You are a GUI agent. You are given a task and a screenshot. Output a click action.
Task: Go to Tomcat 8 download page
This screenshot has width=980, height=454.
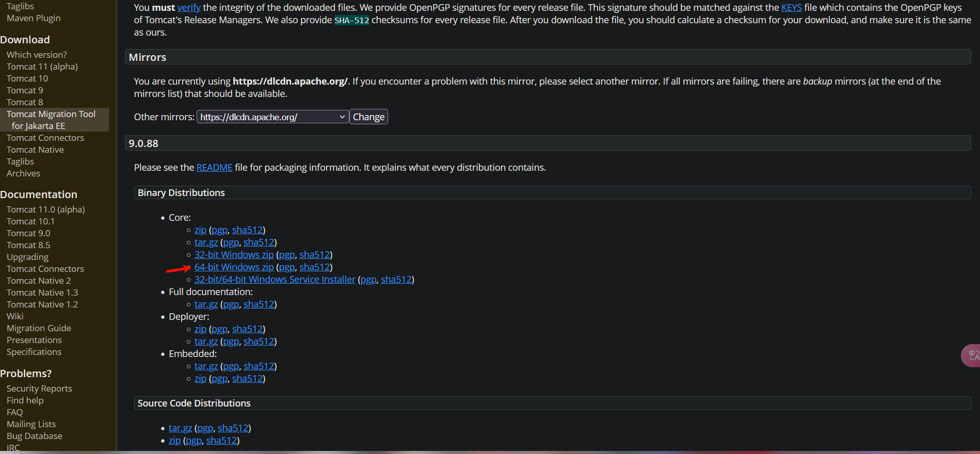click(x=25, y=102)
